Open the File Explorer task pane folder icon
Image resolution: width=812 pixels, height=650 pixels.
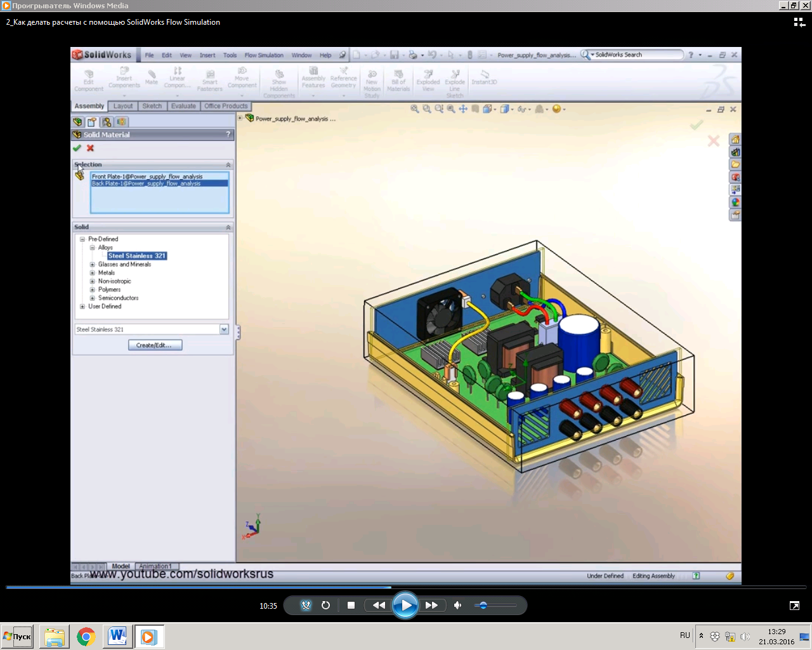(735, 165)
